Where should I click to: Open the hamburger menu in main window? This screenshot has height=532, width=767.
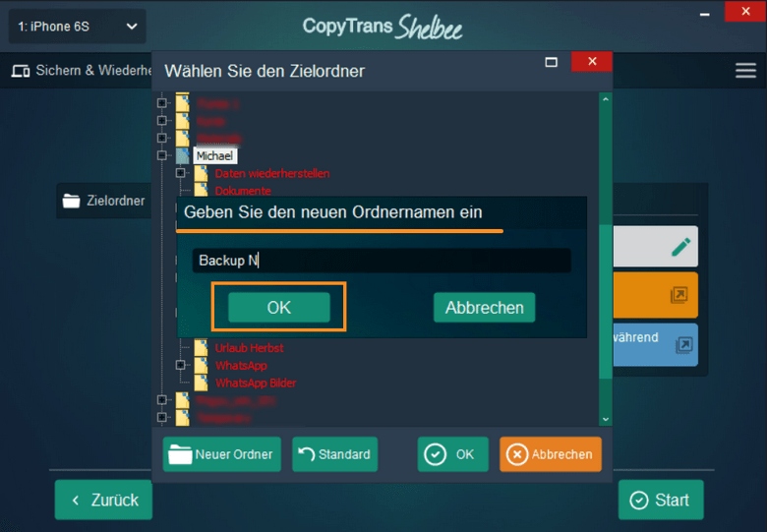[x=745, y=71]
